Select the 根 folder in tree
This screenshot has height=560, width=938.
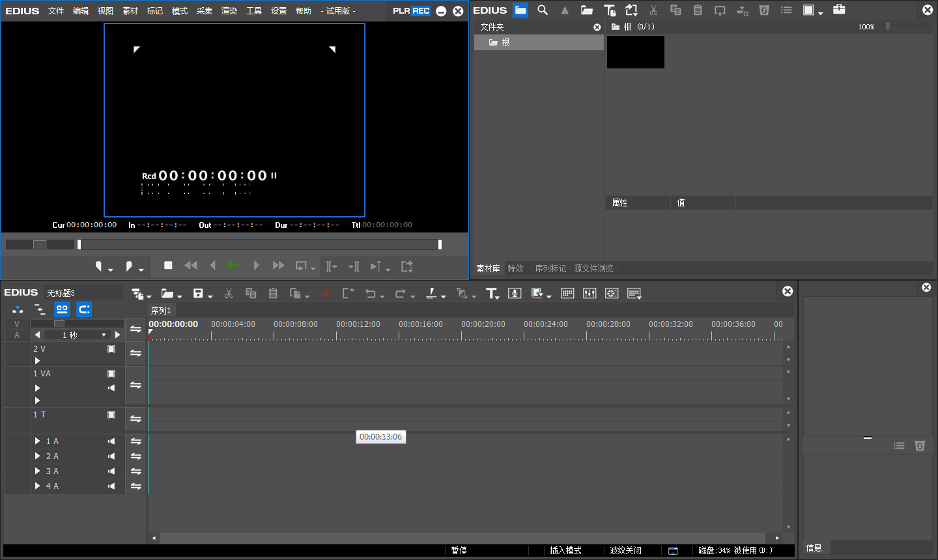click(x=505, y=42)
